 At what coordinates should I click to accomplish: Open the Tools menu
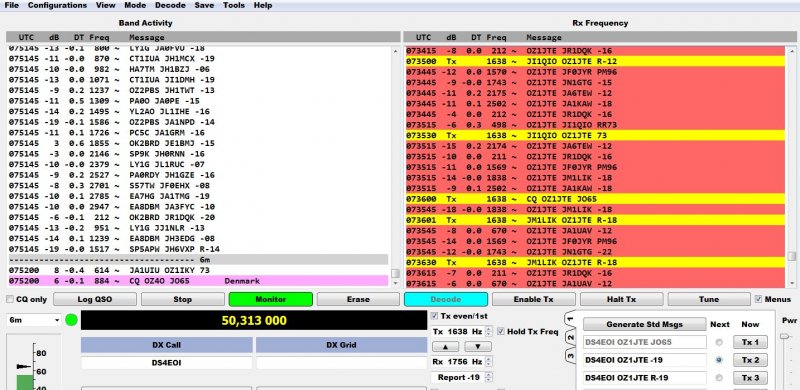point(234,5)
